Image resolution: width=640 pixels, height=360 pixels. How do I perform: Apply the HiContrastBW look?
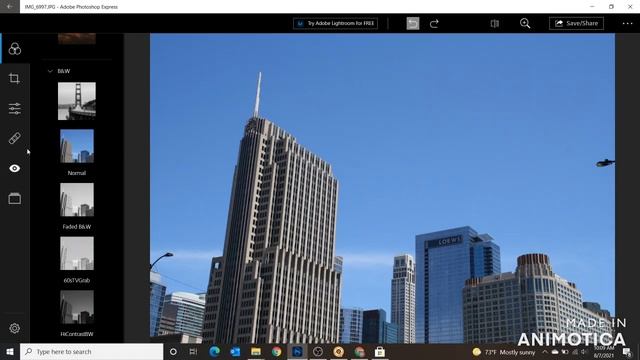pyautogui.click(x=77, y=307)
